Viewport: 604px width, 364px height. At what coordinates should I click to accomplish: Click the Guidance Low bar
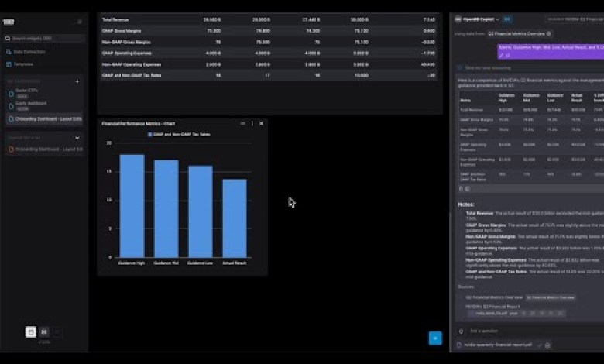(201, 211)
